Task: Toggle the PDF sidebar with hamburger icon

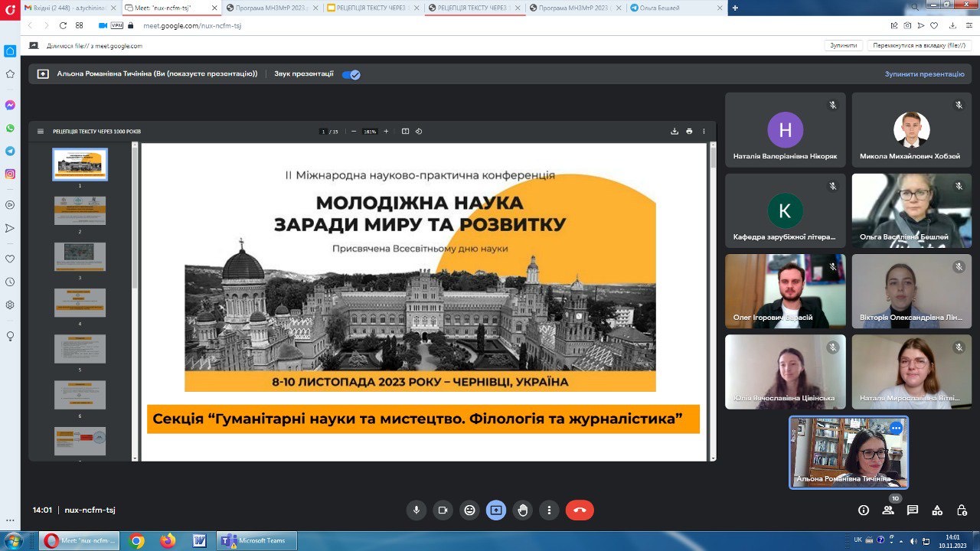Action: (x=40, y=131)
